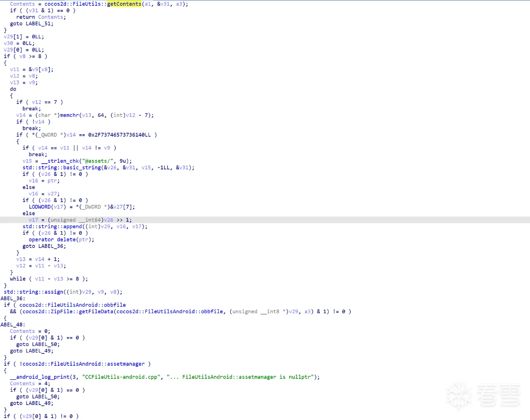The width and height of the screenshot is (530, 420).
Task: Click the 'v16 = v27;' assignment
Action: coord(44,194)
